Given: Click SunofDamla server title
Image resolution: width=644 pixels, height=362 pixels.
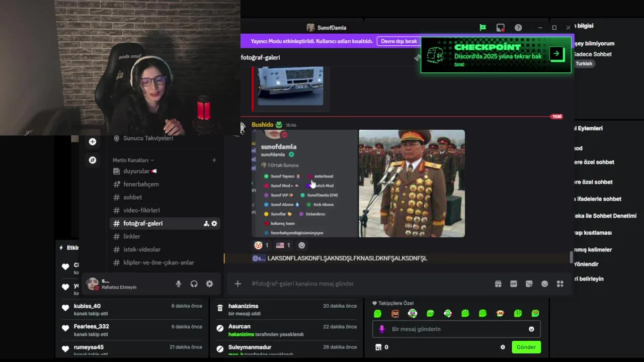Looking at the screenshot, I should pyautogui.click(x=332, y=28).
